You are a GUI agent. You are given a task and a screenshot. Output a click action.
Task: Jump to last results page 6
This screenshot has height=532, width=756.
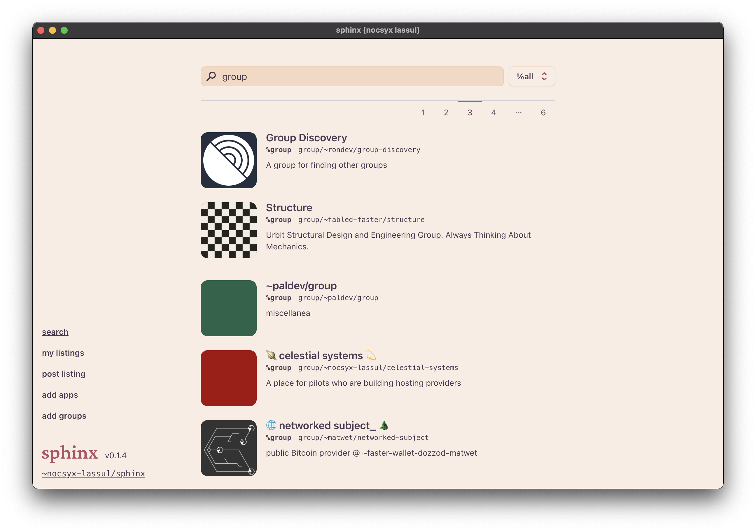[543, 112]
